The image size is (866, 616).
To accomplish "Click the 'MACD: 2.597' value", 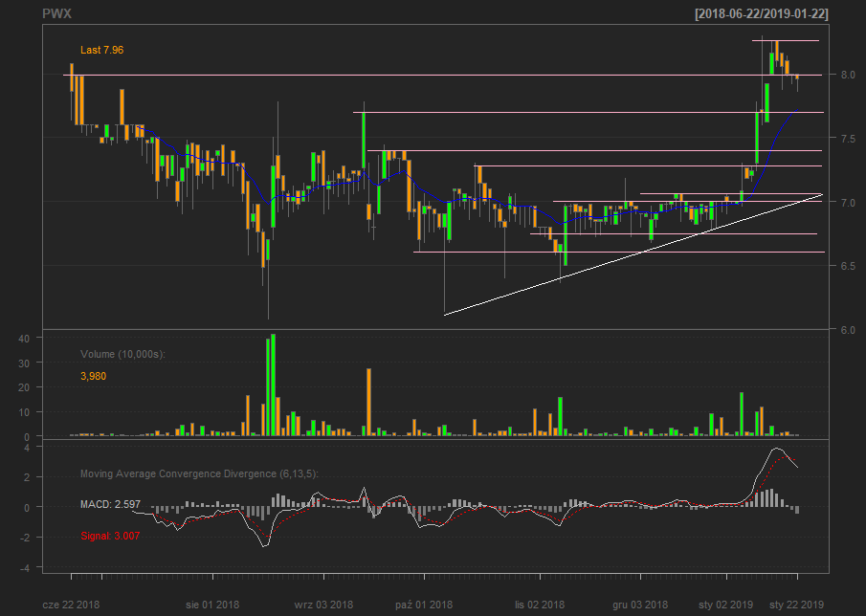I will (x=110, y=504).
